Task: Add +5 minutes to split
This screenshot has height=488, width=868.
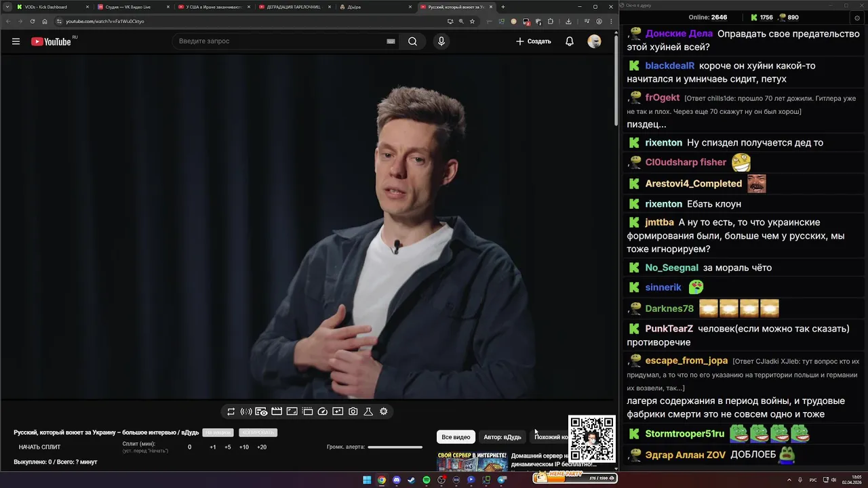Action: point(228,447)
